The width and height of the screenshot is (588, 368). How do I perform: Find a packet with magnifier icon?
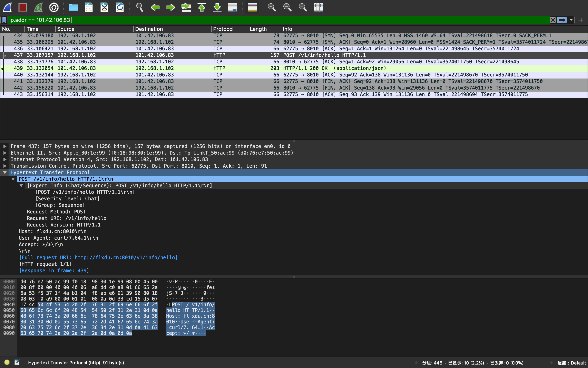tap(139, 7)
